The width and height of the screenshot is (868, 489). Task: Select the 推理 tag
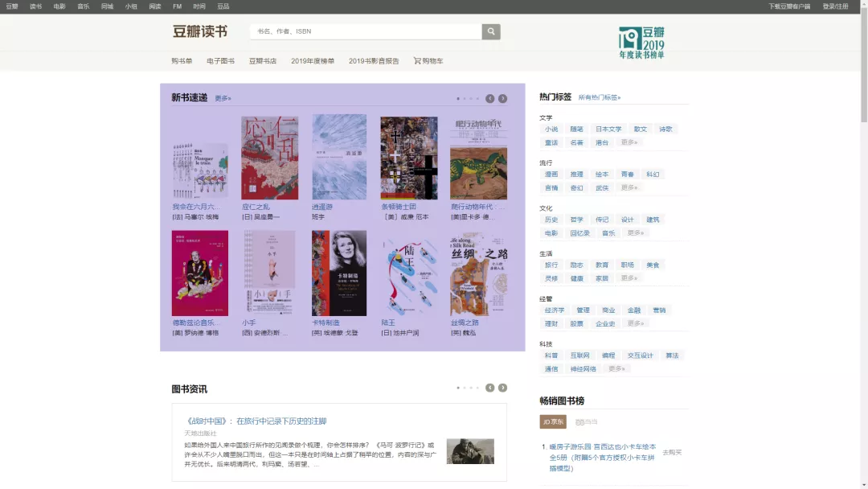click(x=577, y=175)
